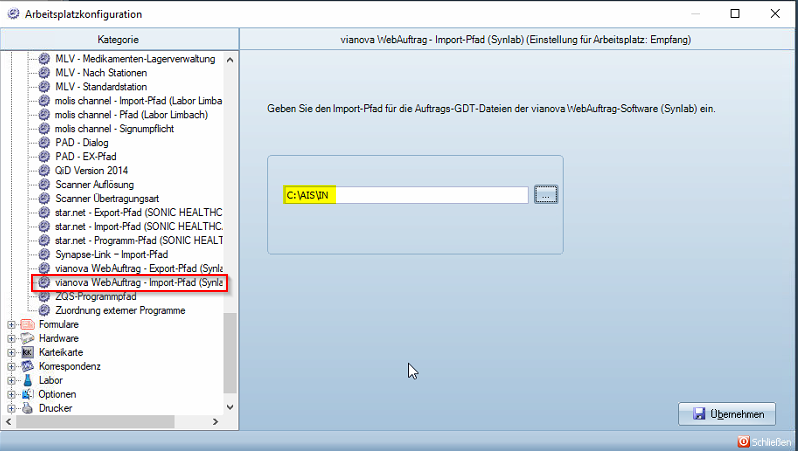This screenshot has height=451, width=798.
Task: Click the Hardware category icon
Action: point(27,339)
